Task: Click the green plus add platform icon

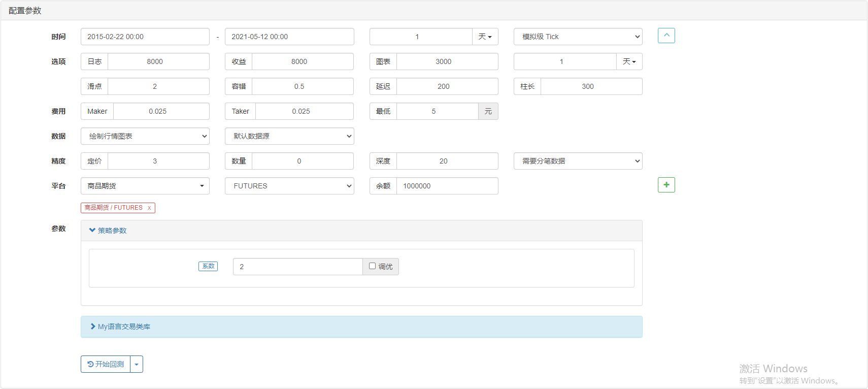Action: [666, 185]
